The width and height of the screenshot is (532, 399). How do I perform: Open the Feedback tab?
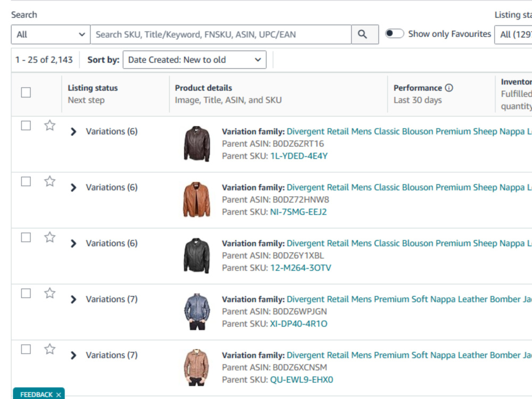click(x=36, y=395)
